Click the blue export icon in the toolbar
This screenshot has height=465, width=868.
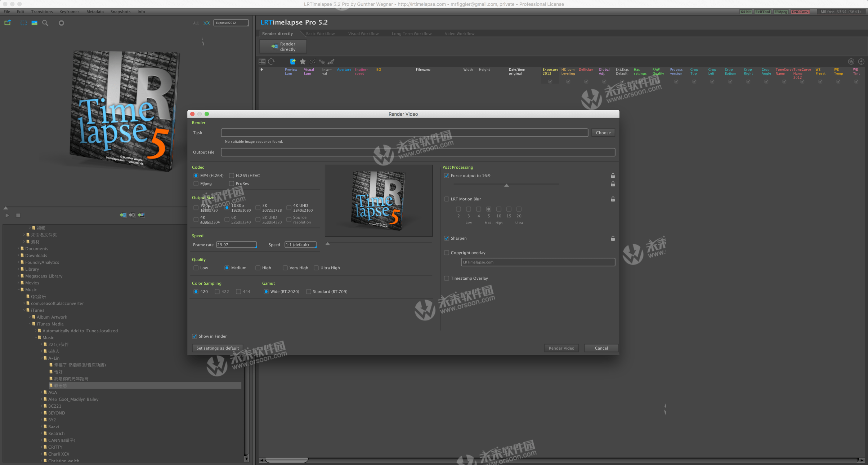(292, 61)
